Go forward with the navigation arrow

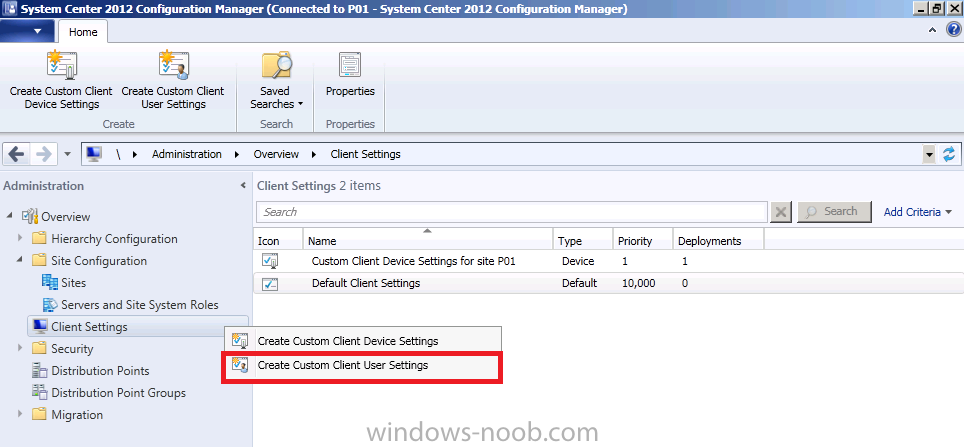[43, 154]
